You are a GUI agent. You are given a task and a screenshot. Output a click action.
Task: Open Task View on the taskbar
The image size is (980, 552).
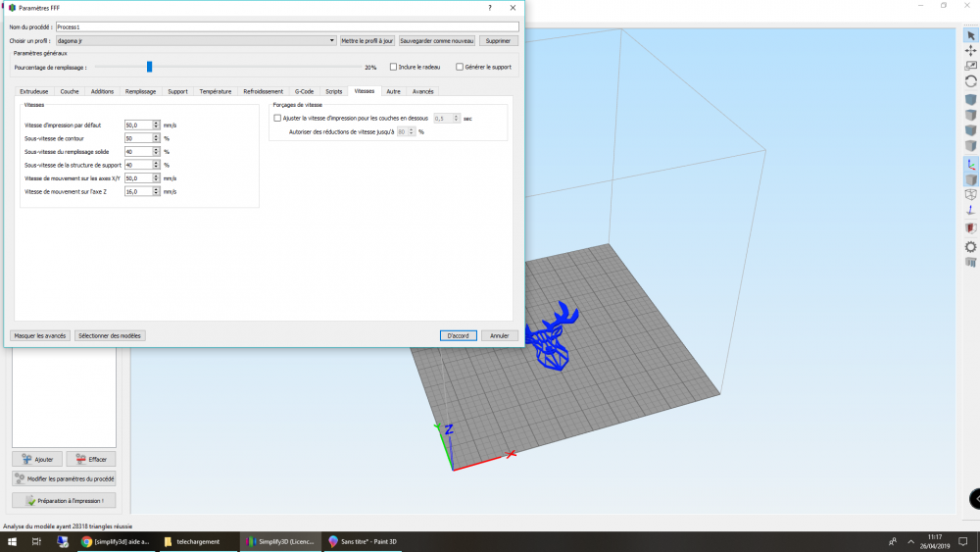click(x=36, y=541)
